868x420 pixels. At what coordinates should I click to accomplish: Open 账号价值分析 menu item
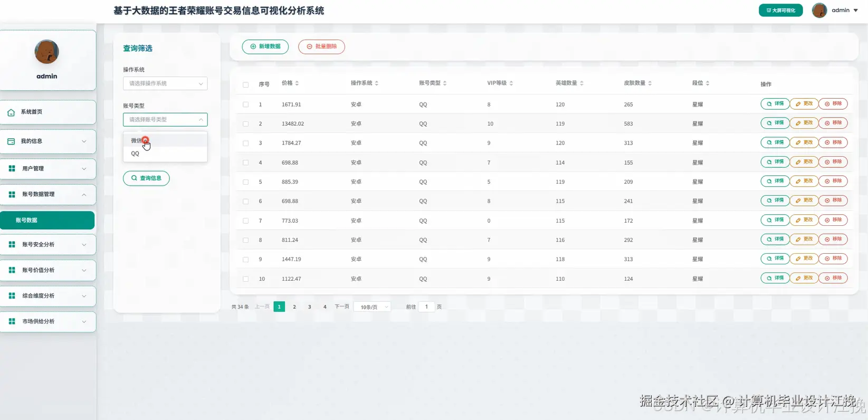(x=47, y=270)
